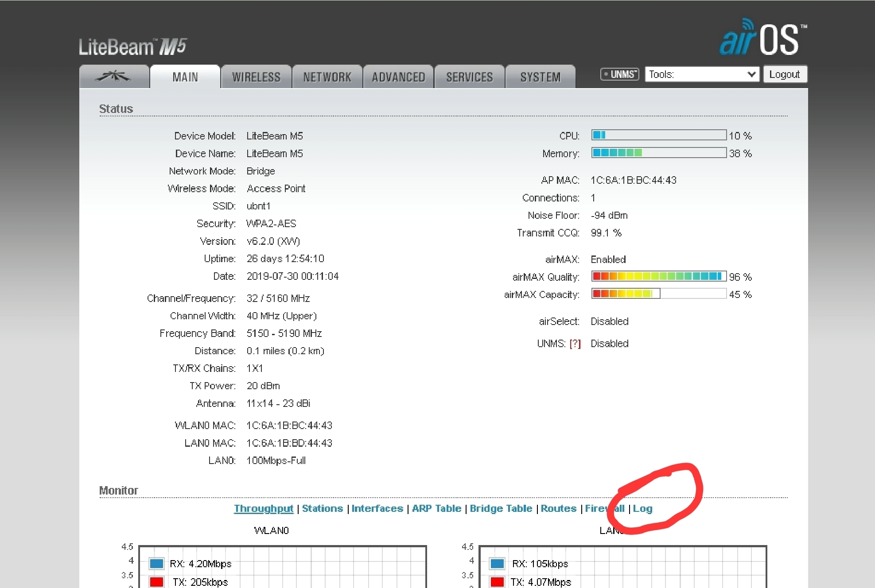Open the Ubiquiti logo tab

tap(114, 77)
